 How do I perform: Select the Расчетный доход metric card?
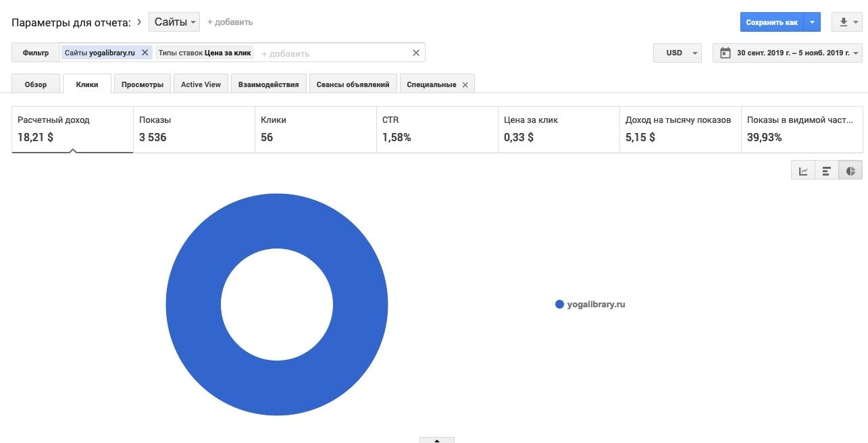pos(72,129)
